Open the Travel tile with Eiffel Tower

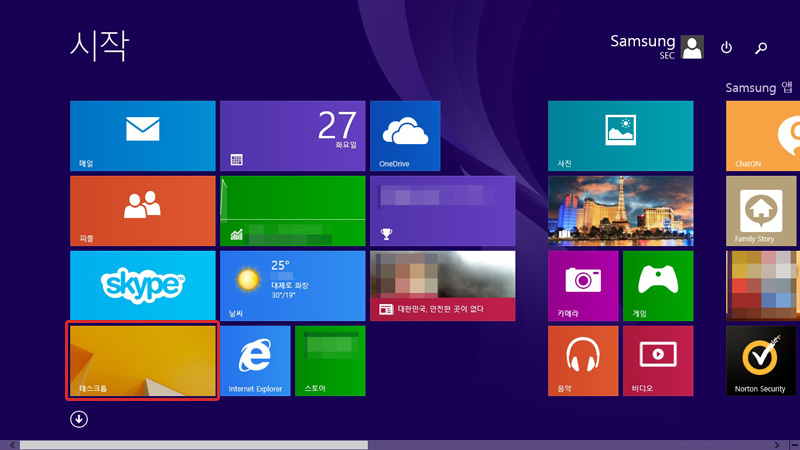point(620,211)
